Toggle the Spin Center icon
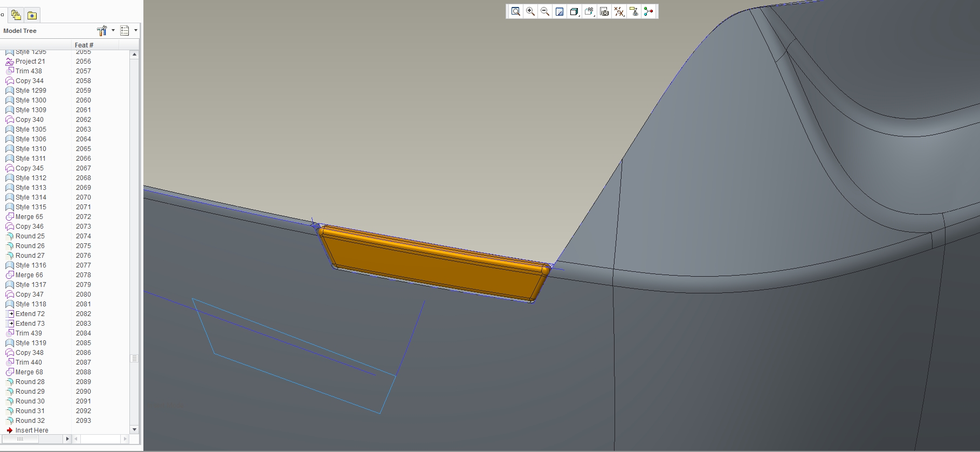This screenshot has height=452, width=980. pos(648,11)
